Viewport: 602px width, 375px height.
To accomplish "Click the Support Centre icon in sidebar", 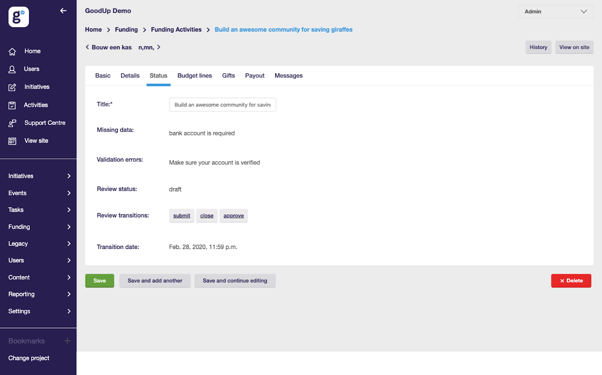I will (12, 123).
